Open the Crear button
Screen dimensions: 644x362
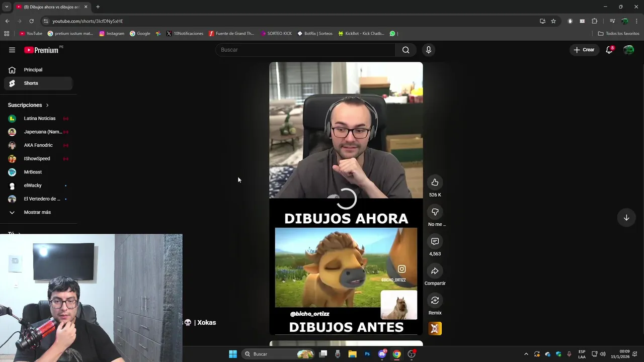coord(584,50)
